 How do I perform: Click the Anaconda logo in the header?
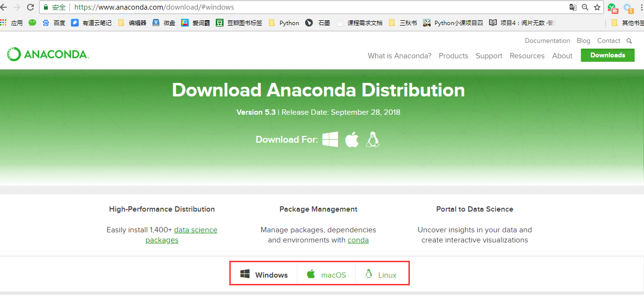coord(48,54)
